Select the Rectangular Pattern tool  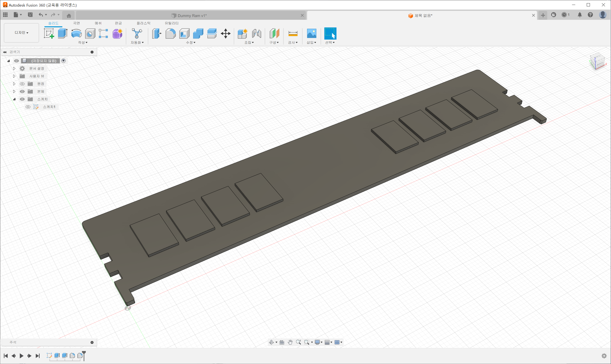(103, 33)
